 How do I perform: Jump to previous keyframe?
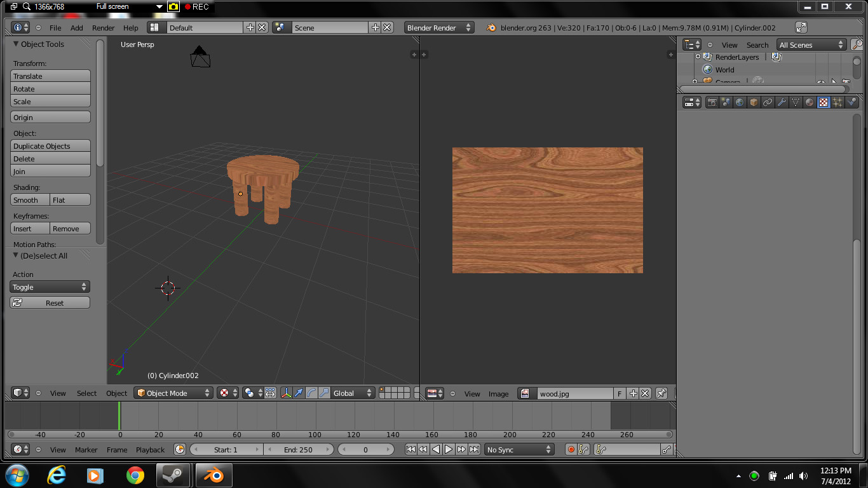(423, 449)
